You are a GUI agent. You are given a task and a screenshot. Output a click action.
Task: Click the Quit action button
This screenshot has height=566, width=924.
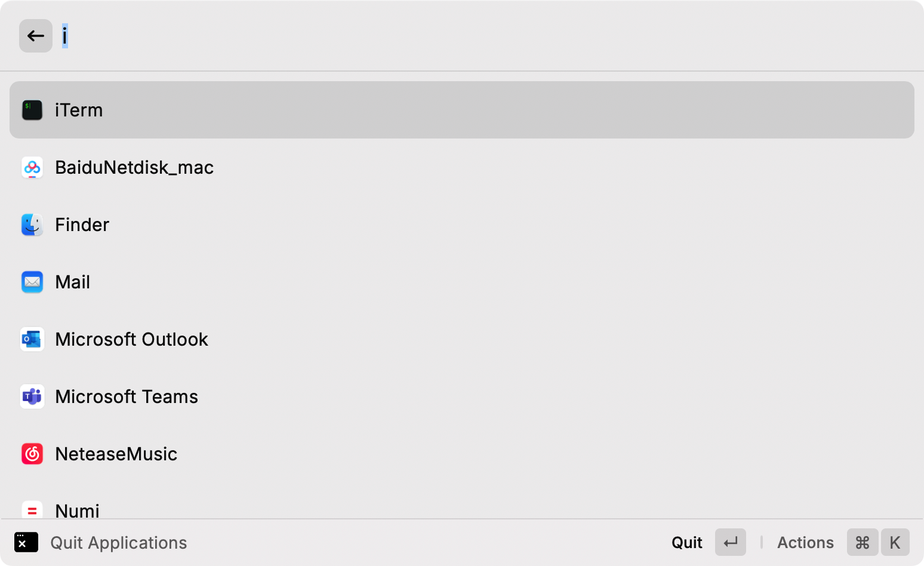[x=709, y=542]
